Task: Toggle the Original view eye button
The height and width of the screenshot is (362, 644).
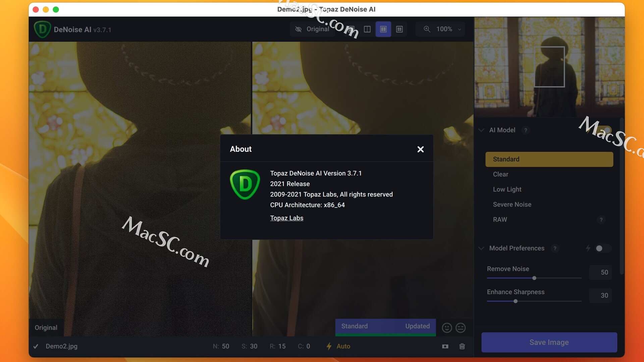Action: click(312, 29)
